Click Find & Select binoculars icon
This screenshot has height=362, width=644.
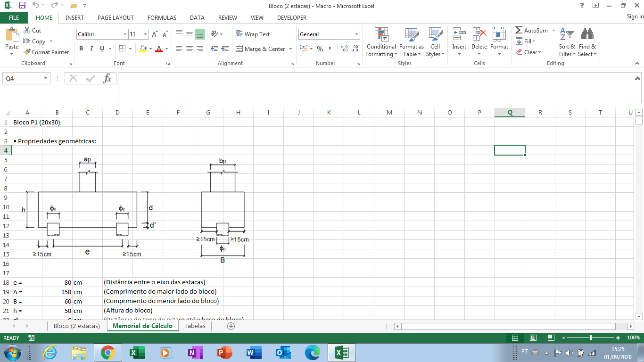click(x=587, y=34)
